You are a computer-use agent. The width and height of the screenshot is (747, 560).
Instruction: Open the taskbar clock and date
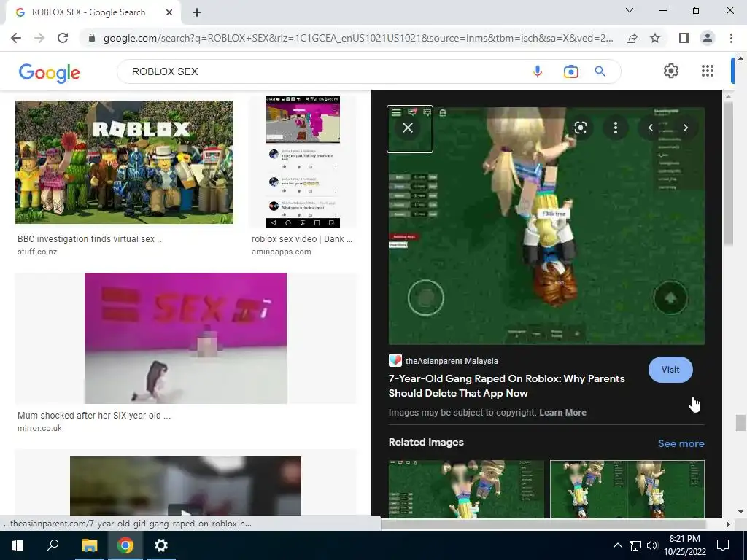coord(685,545)
